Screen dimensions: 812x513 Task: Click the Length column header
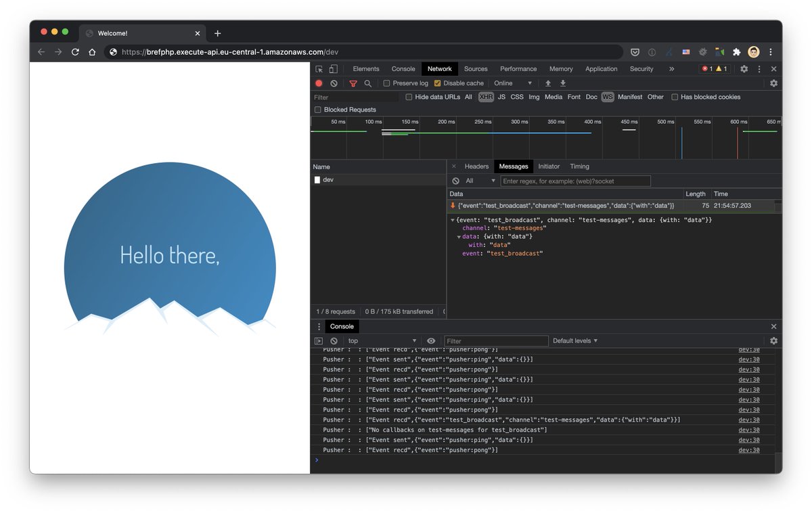pyautogui.click(x=697, y=194)
